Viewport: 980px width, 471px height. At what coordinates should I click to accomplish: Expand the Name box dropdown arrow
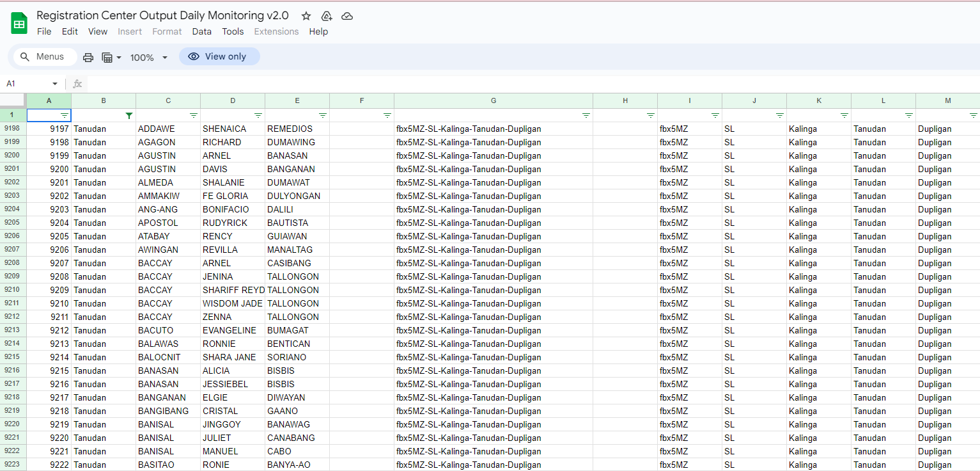pos(55,84)
